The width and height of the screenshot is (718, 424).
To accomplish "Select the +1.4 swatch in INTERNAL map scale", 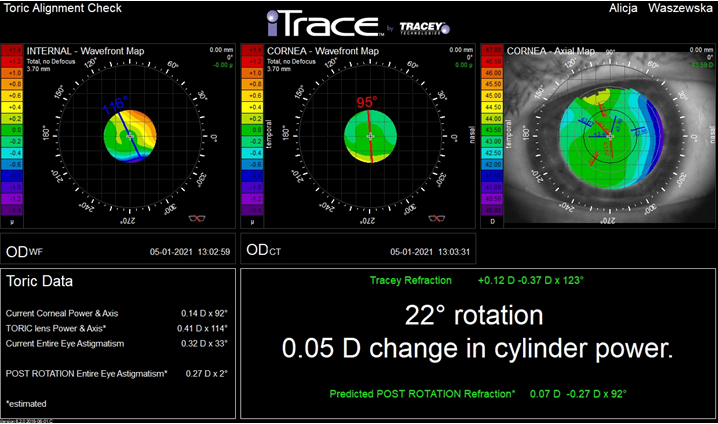I will tap(12, 50).
